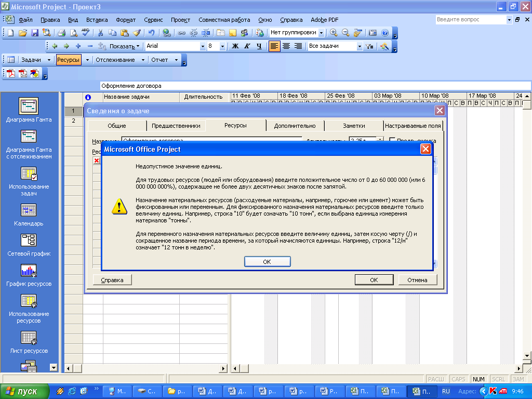Toggle the Project Guide pane icon
Viewport: 532px width, 399px height.
pos(11,60)
